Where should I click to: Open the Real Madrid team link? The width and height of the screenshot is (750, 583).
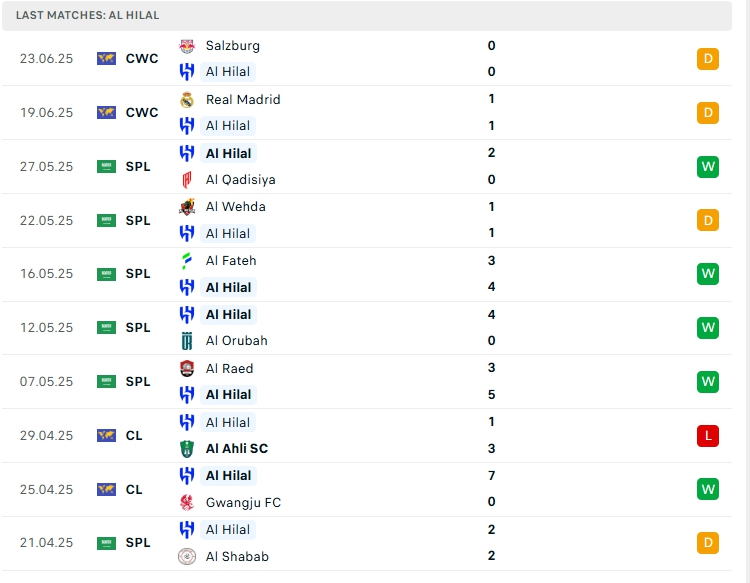tap(243, 100)
